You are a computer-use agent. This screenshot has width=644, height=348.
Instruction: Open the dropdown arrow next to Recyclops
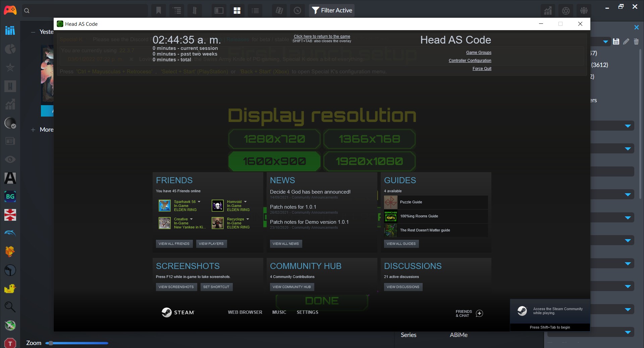(248, 219)
